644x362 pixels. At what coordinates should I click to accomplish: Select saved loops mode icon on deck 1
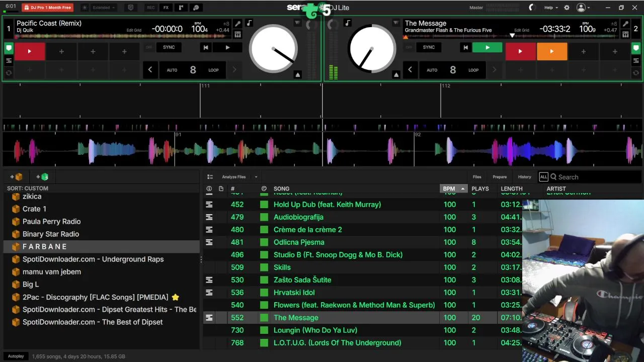click(x=9, y=61)
